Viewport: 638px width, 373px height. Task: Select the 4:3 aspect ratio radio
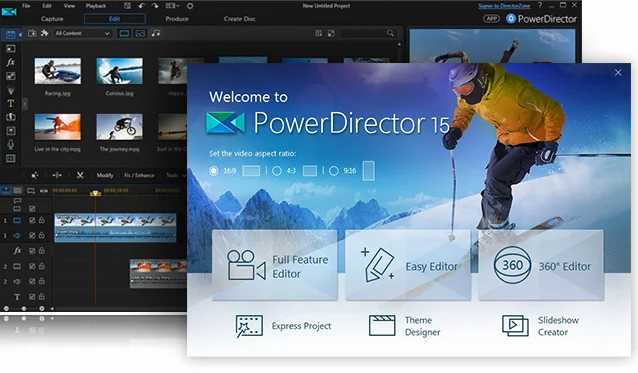[277, 171]
